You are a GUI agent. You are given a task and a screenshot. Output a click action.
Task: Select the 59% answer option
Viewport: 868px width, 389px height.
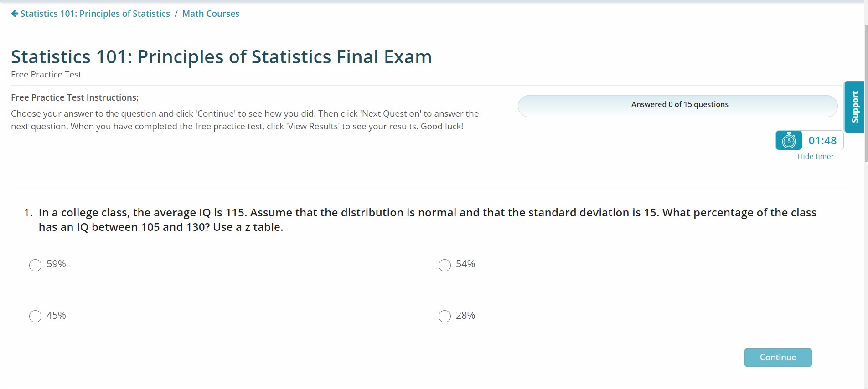pyautogui.click(x=35, y=265)
